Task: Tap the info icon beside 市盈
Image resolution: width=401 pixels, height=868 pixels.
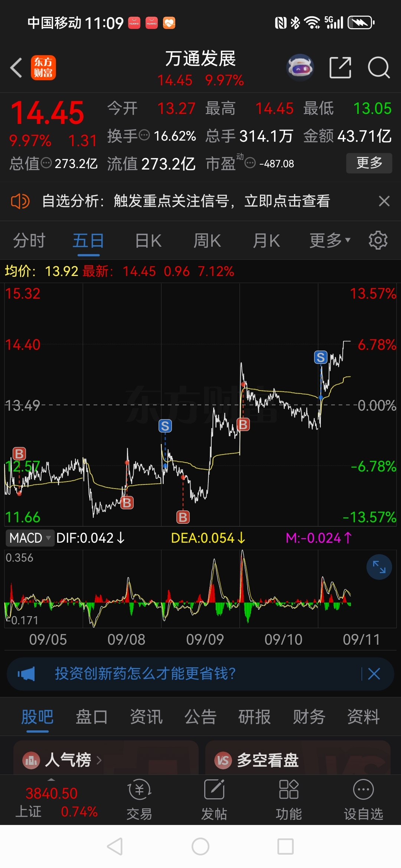Action: [x=250, y=163]
